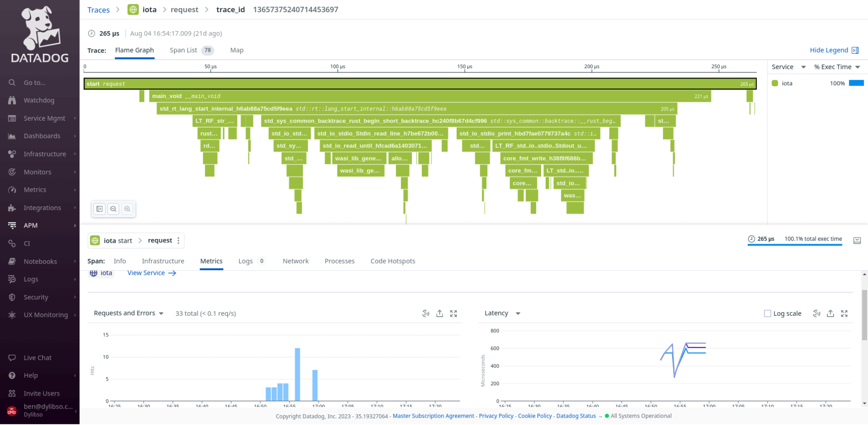Collapse the legend with Hide Legend
868x425 pixels.
830,50
